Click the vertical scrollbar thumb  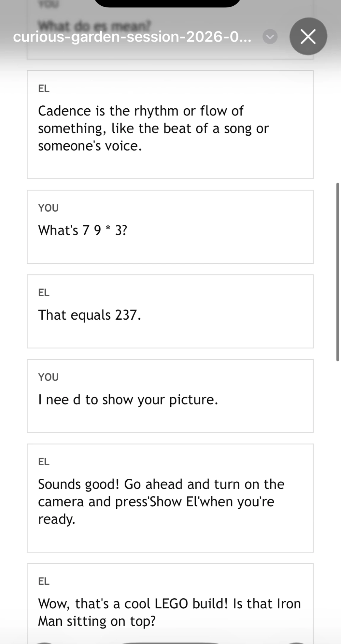337,272
